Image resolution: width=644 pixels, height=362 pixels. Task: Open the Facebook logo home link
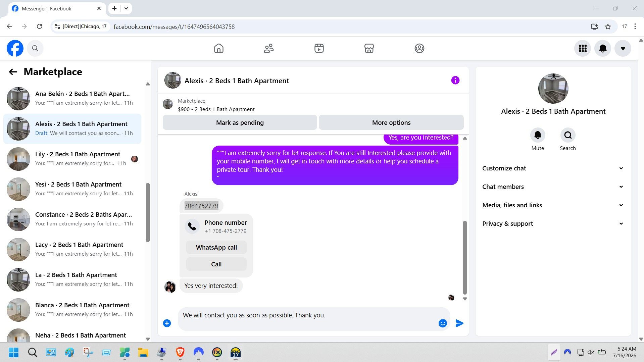15,48
